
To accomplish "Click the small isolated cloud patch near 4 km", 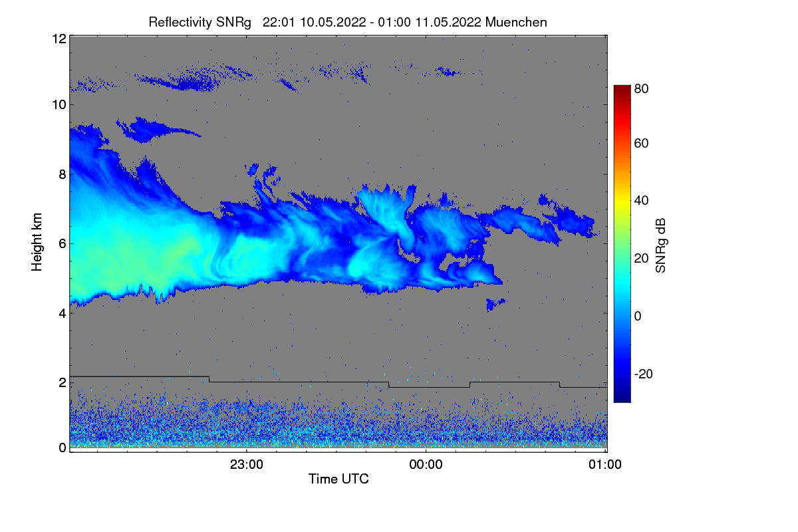I will coord(495,304).
